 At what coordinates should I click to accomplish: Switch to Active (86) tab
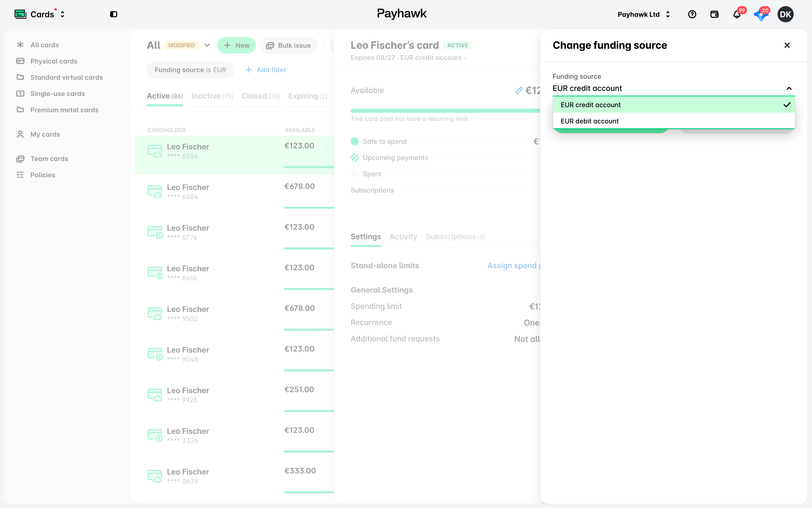[165, 96]
